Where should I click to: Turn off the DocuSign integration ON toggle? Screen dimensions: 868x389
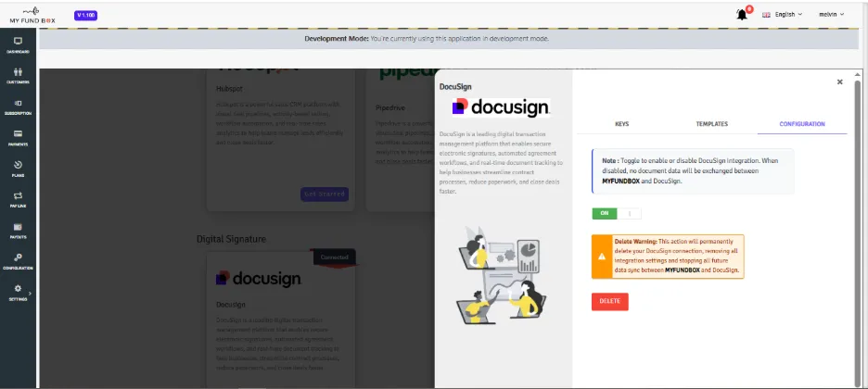click(x=616, y=214)
